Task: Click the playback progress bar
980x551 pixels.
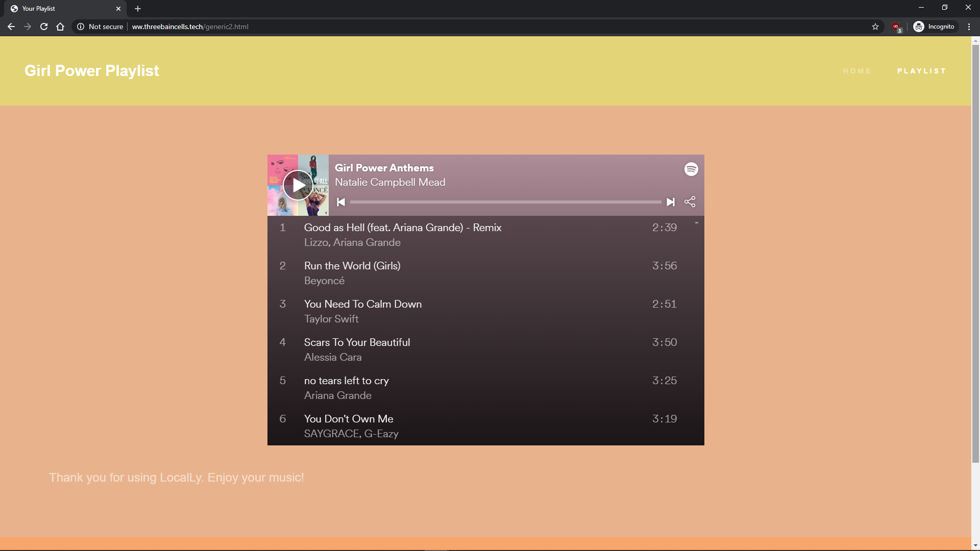Action: coord(505,202)
